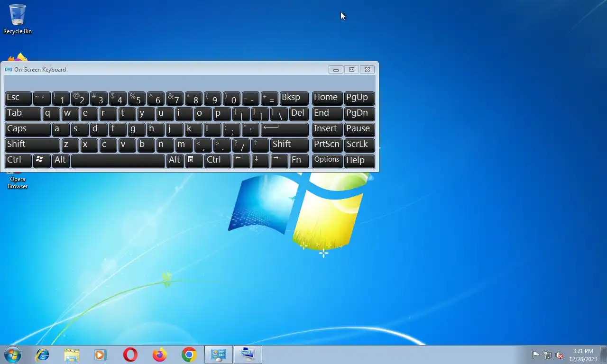Viewport: 607px width, 364px height.
Task: Click the On-Screen Keyboard title bar icon
Action: 8,70
